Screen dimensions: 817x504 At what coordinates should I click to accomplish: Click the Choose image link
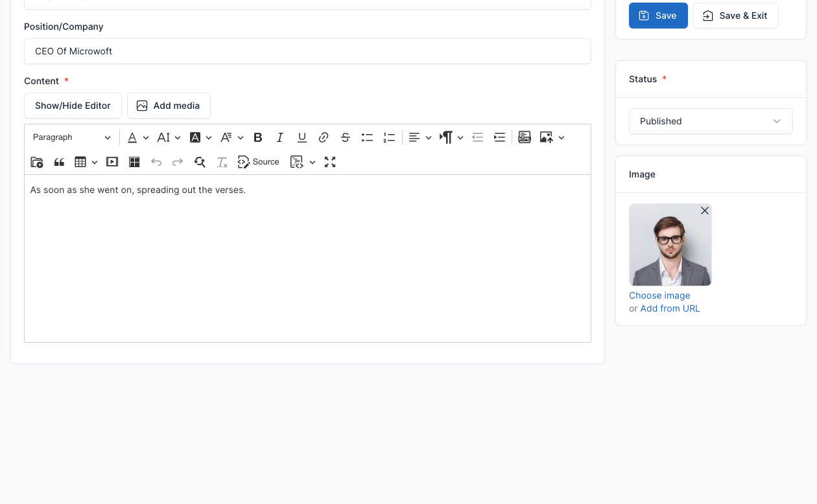pos(659,295)
